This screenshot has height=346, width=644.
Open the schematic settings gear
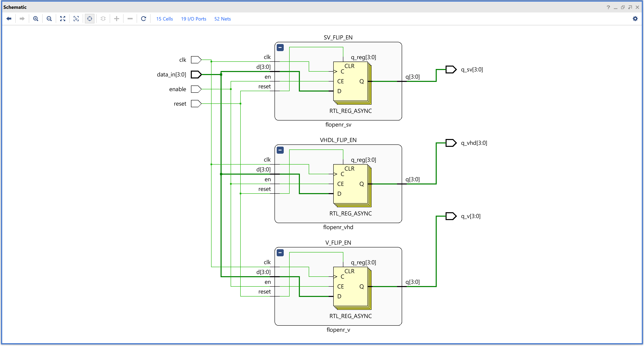(x=635, y=19)
